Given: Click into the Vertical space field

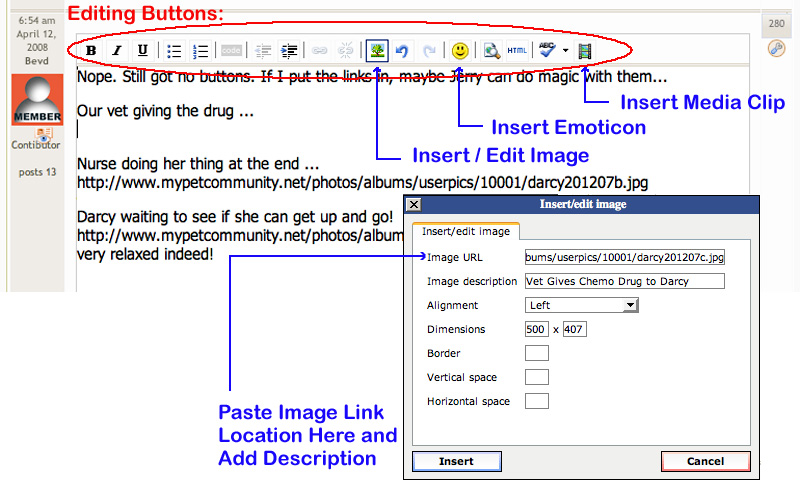Looking at the screenshot, I should pos(537,377).
